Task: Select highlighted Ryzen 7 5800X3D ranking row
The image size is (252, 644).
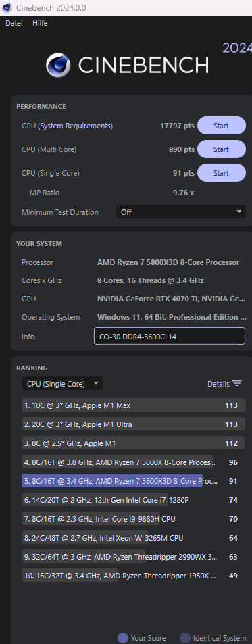Action: tap(134, 481)
